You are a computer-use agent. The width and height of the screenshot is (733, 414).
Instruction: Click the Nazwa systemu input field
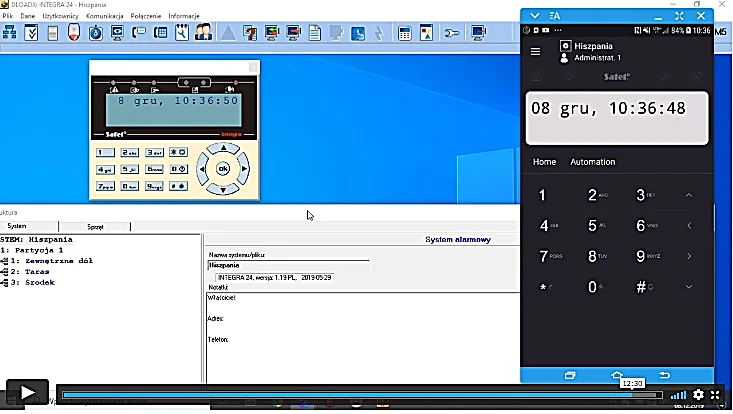(288, 265)
